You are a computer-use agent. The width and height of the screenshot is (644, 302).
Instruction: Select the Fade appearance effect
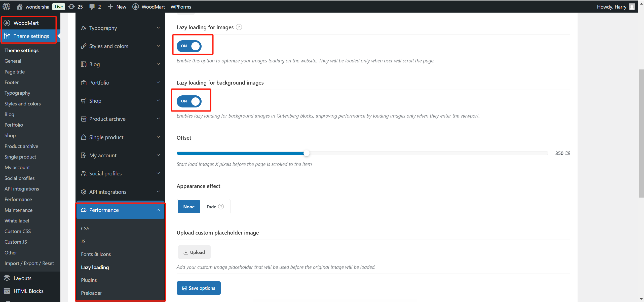coord(212,206)
